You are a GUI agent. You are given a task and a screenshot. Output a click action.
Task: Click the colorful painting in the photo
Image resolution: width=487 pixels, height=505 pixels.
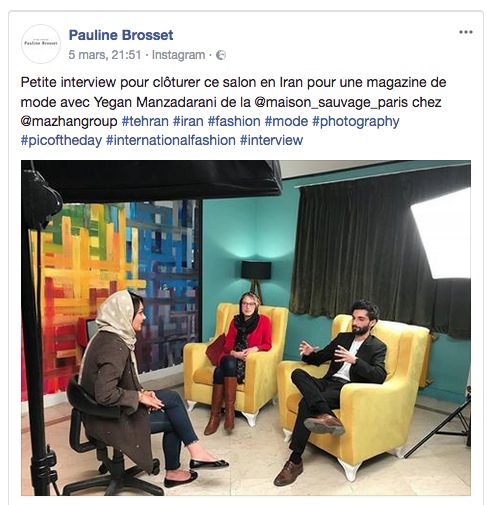pos(112,287)
